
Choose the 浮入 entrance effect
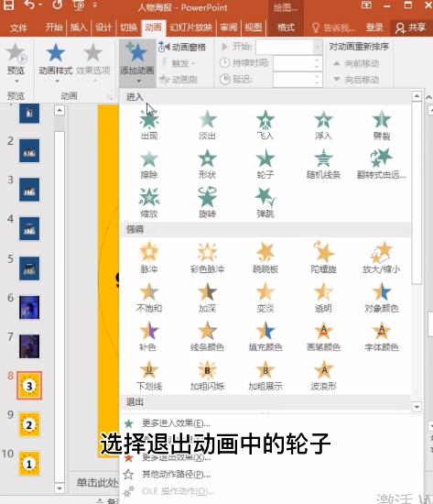pos(323,125)
